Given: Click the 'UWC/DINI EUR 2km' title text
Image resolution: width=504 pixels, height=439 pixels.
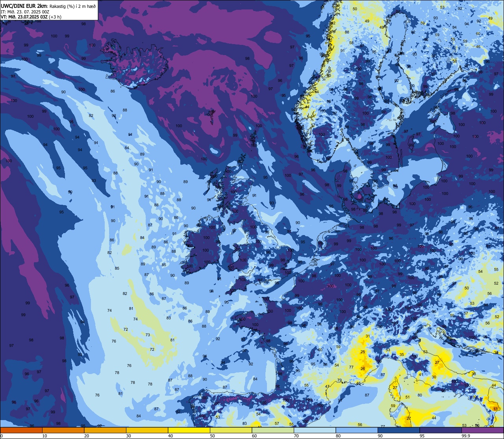Looking at the screenshot, I should click(24, 6).
